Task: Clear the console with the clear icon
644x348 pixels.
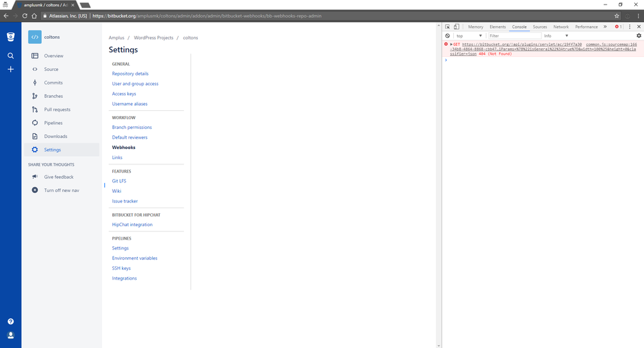Action: pos(447,35)
